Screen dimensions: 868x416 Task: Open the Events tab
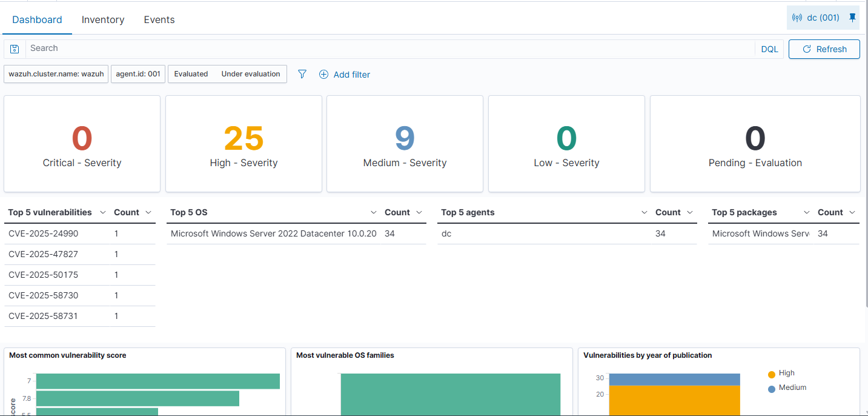[x=159, y=19]
